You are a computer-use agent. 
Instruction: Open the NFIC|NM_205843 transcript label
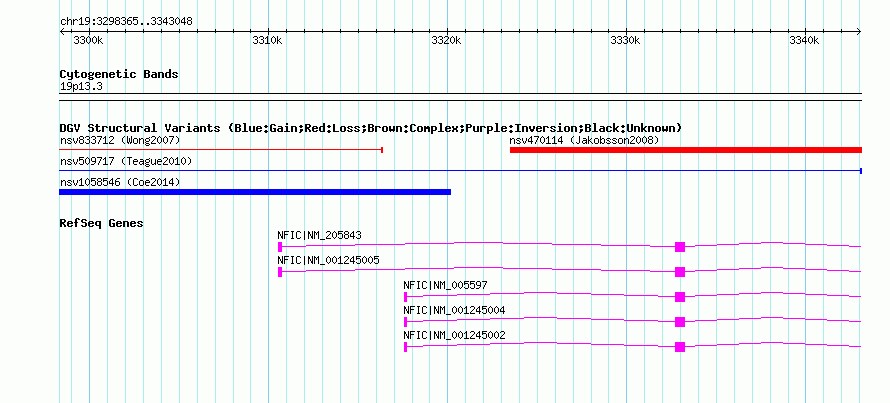(320, 235)
